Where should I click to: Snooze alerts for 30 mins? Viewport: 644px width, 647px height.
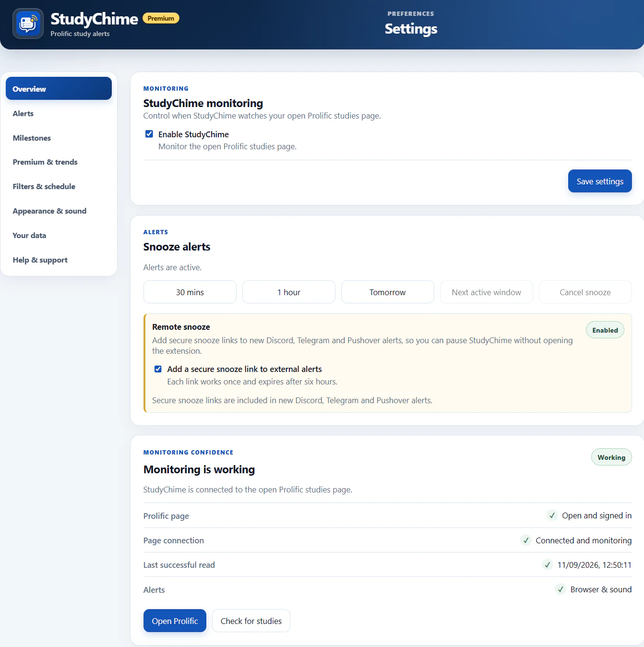[x=190, y=292]
